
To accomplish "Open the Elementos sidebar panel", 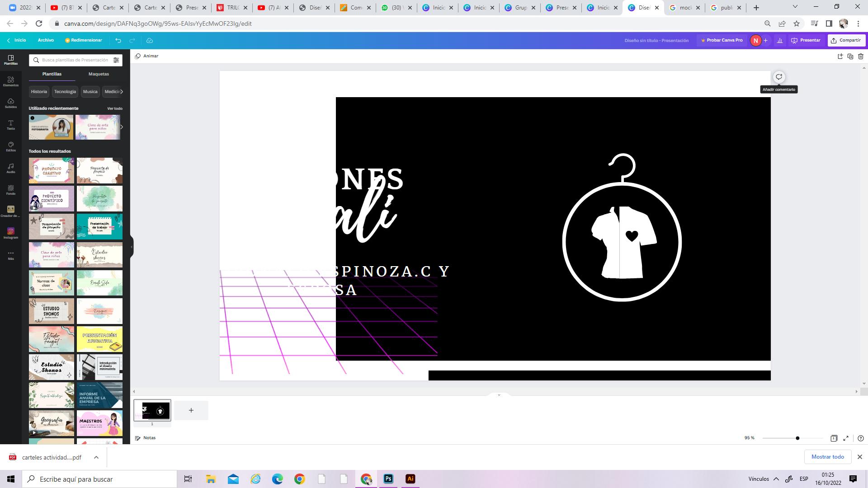I will pos(11,81).
